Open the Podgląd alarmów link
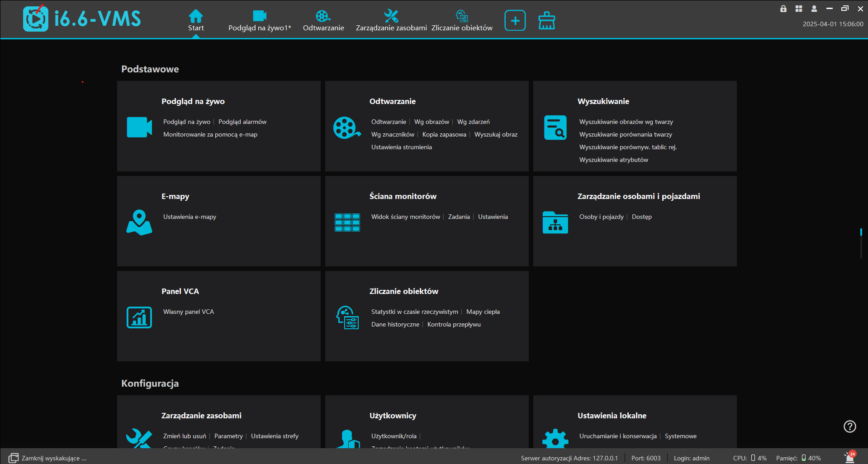Viewport: 868px width, 464px height. click(x=242, y=122)
